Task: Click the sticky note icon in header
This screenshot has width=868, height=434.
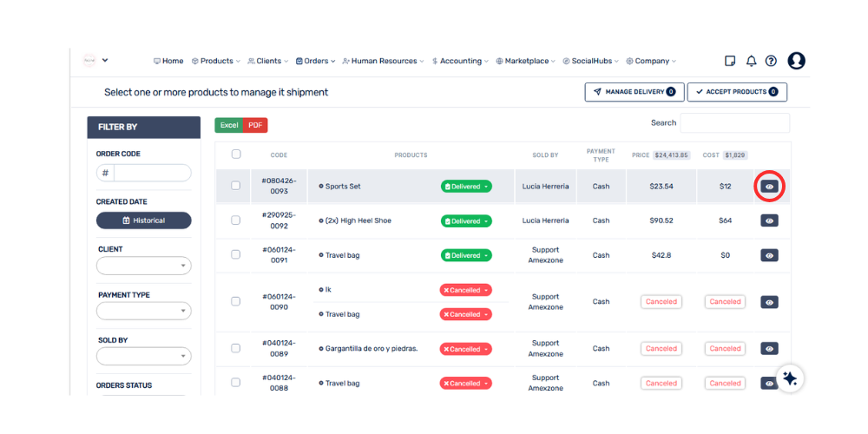Action: (730, 61)
